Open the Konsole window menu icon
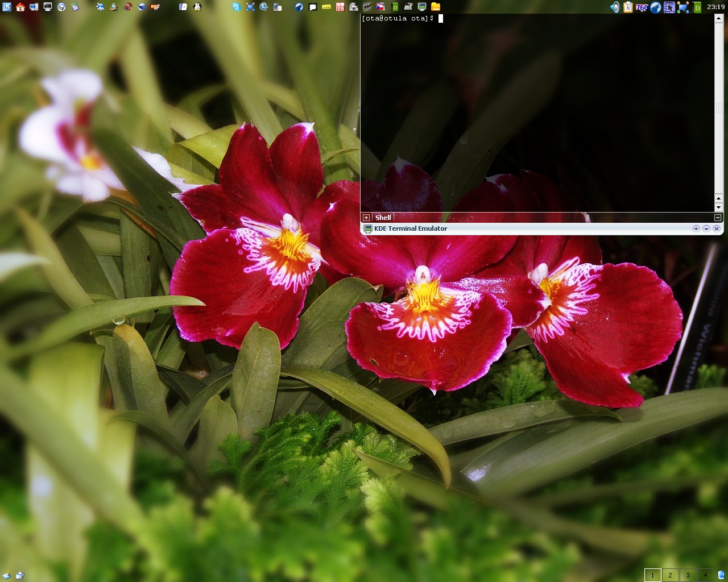The width and height of the screenshot is (728, 582). (x=367, y=228)
